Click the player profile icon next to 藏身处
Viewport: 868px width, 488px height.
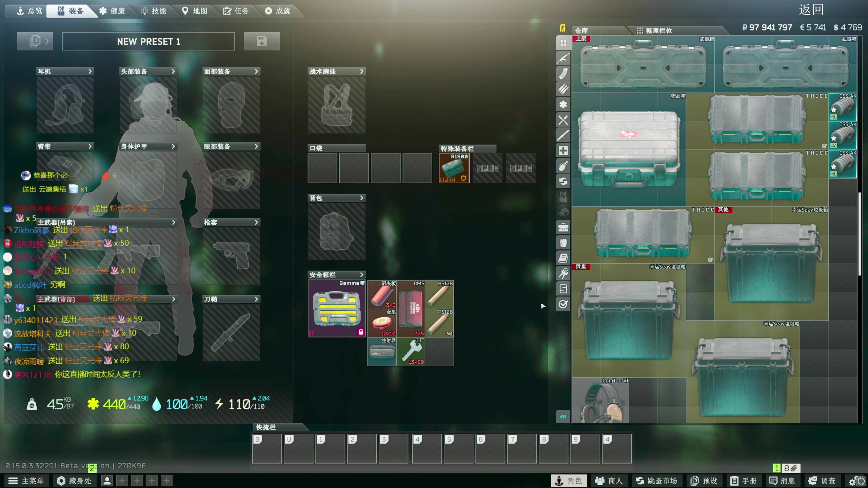pos(107,481)
